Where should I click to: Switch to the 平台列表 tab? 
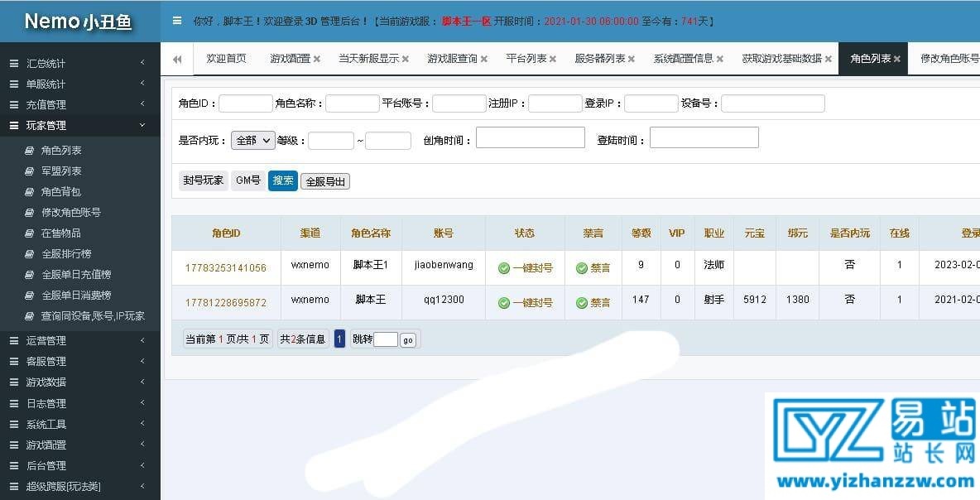[x=526, y=58]
